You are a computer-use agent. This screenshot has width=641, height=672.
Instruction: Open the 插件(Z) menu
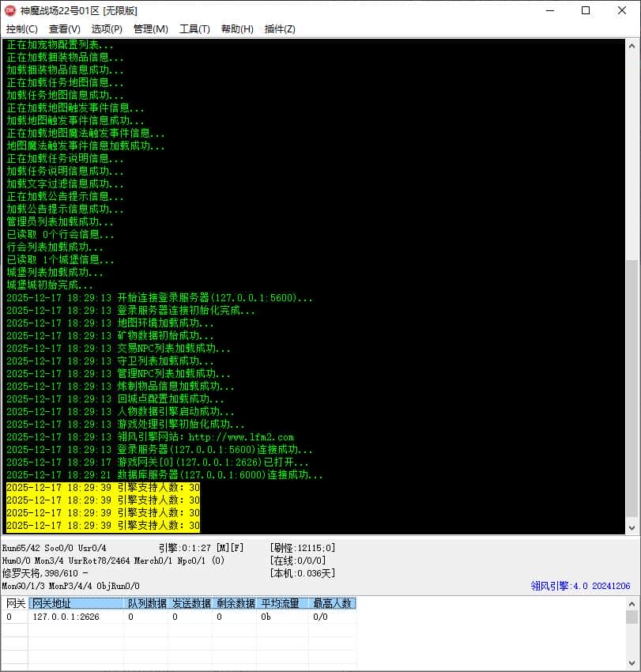point(280,29)
